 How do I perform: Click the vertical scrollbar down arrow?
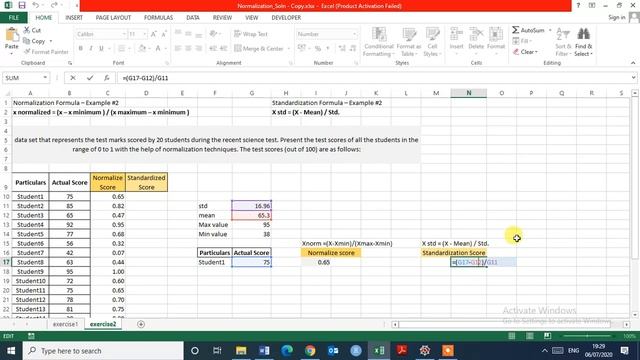pos(635,315)
